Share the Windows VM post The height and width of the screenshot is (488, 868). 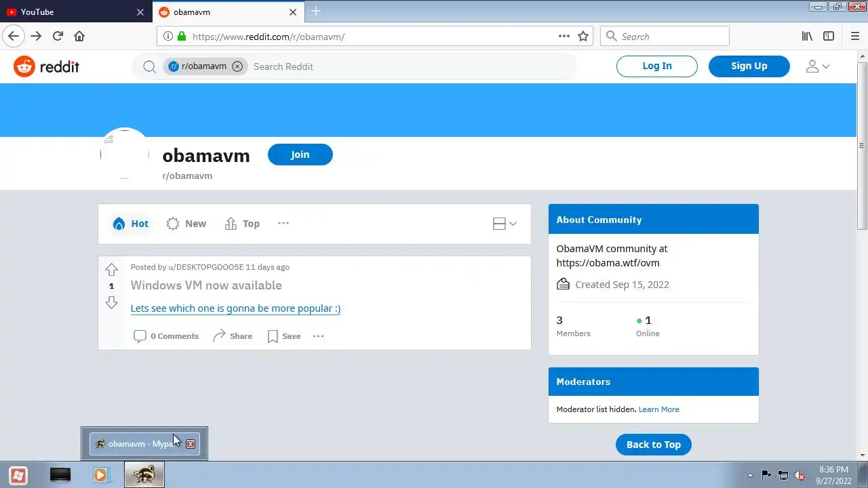[x=233, y=336]
